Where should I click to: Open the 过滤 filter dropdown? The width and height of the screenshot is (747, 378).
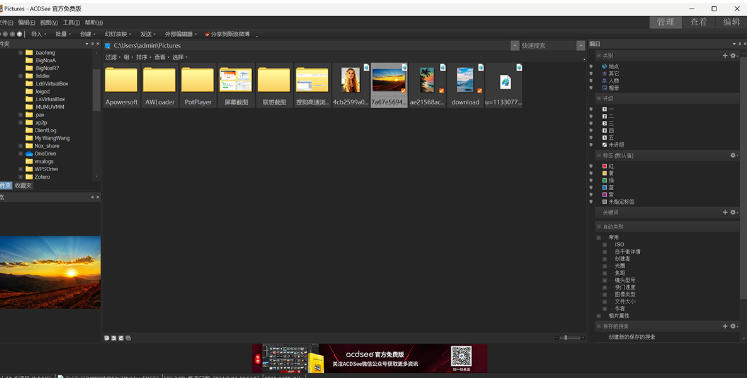click(112, 57)
